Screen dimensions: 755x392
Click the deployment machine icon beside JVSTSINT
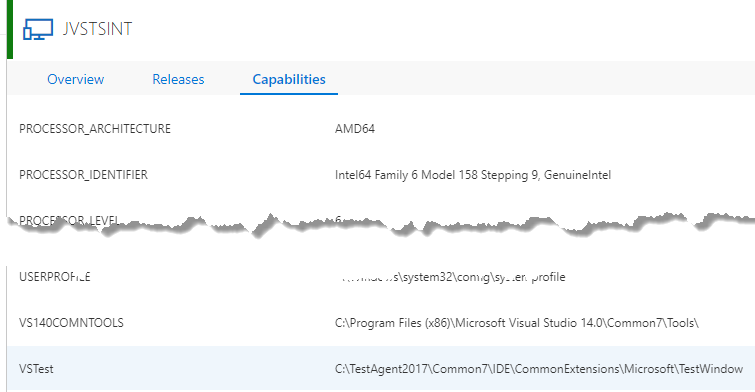38,29
